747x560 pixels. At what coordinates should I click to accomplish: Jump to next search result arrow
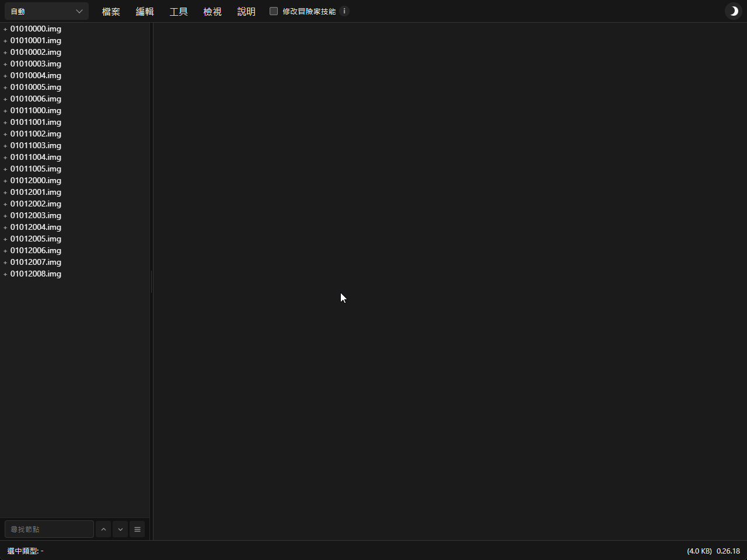click(120, 529)
